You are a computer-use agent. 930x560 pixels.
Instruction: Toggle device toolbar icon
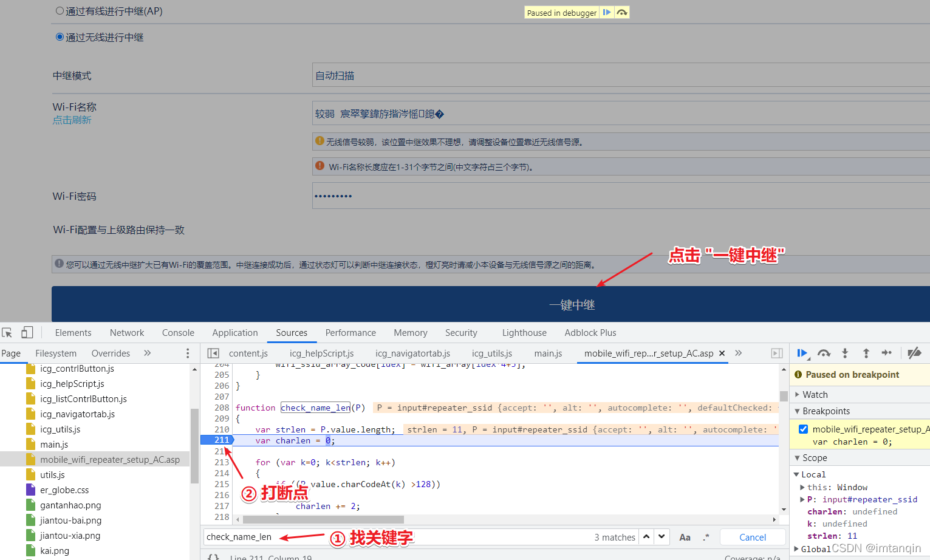pos(27,332)
